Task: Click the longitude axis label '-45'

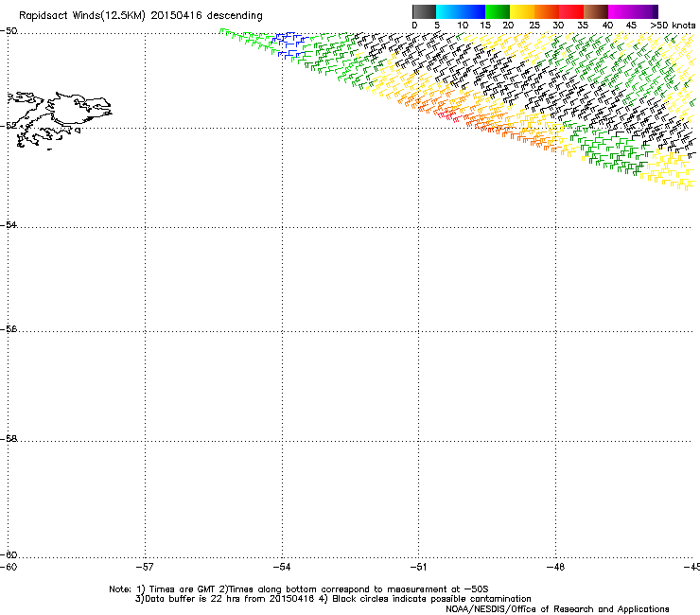Action: 691,567
